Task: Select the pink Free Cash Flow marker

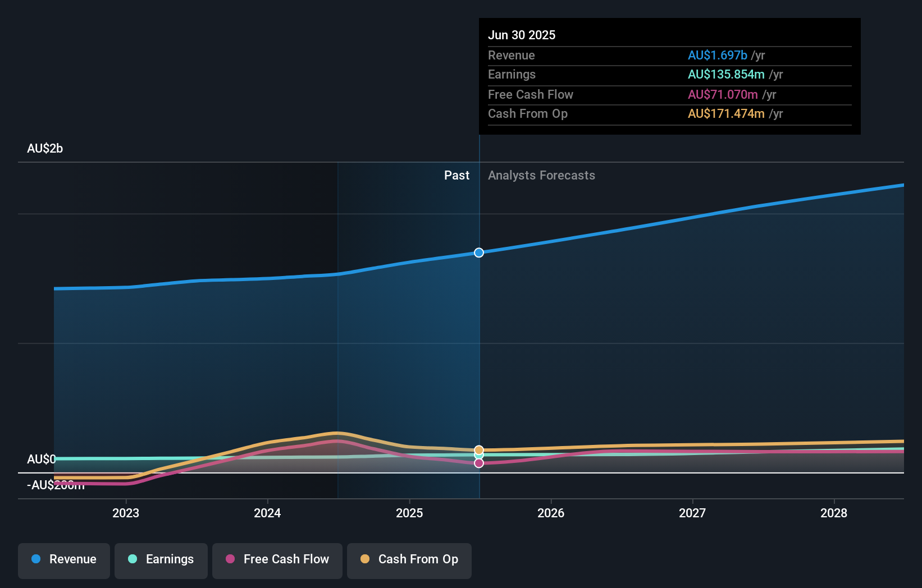Action: pos(478,462)
